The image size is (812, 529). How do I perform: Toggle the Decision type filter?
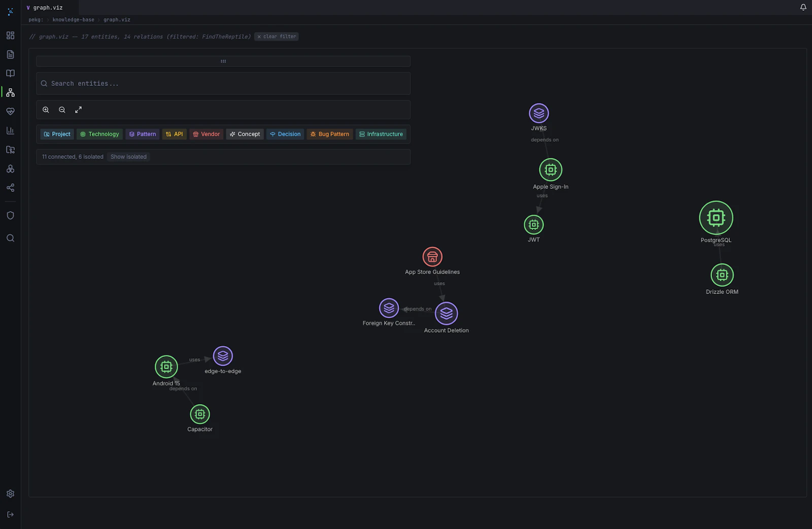[x=285, y=134]
